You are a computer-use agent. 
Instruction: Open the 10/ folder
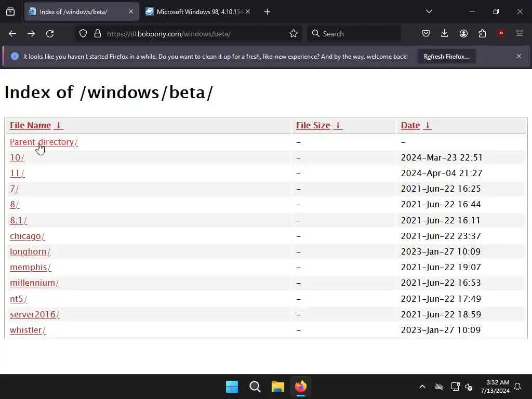tap(17, 158)
